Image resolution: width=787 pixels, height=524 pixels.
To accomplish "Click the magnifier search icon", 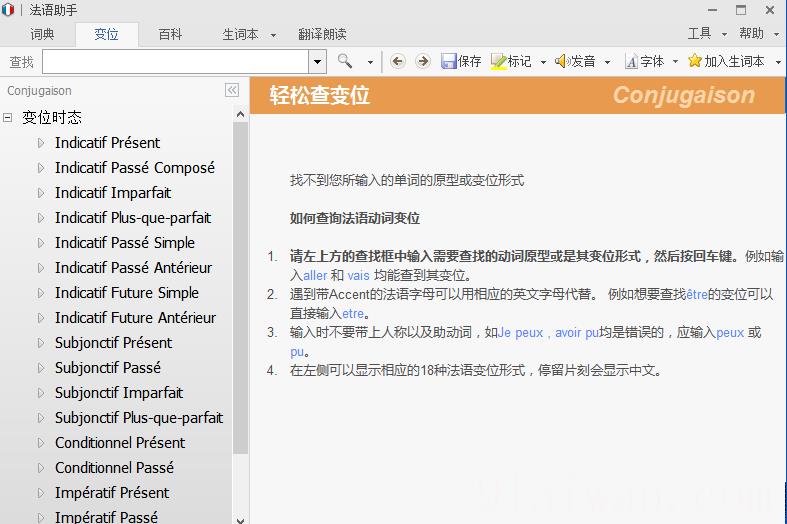I will 345,61.
